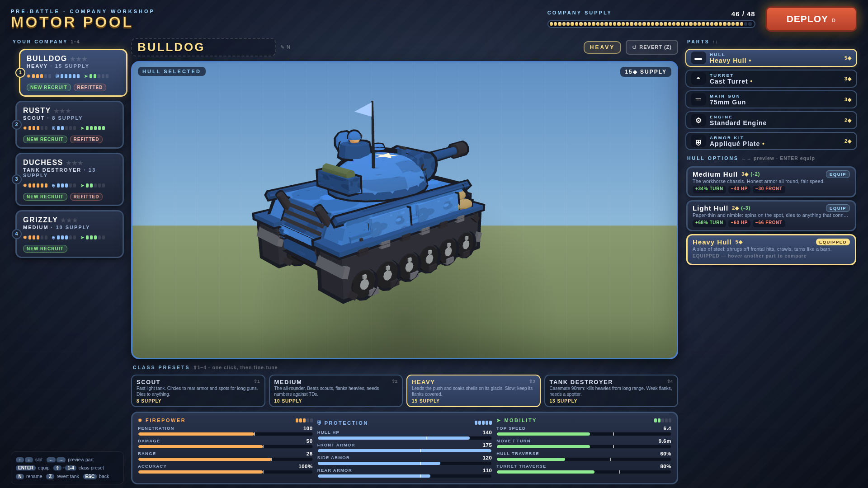Click slot number 1 badge on Bulldog

(20, 73)
